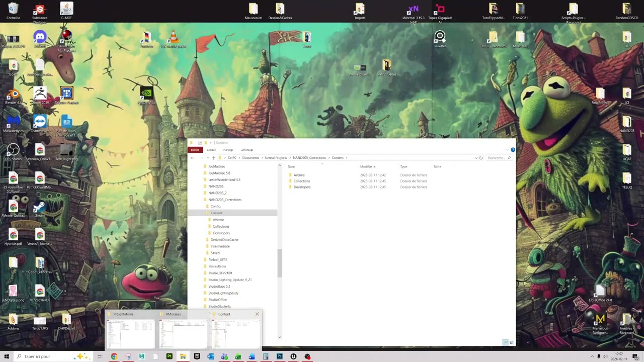Refresh the current Explorer folder

(481, 158)
